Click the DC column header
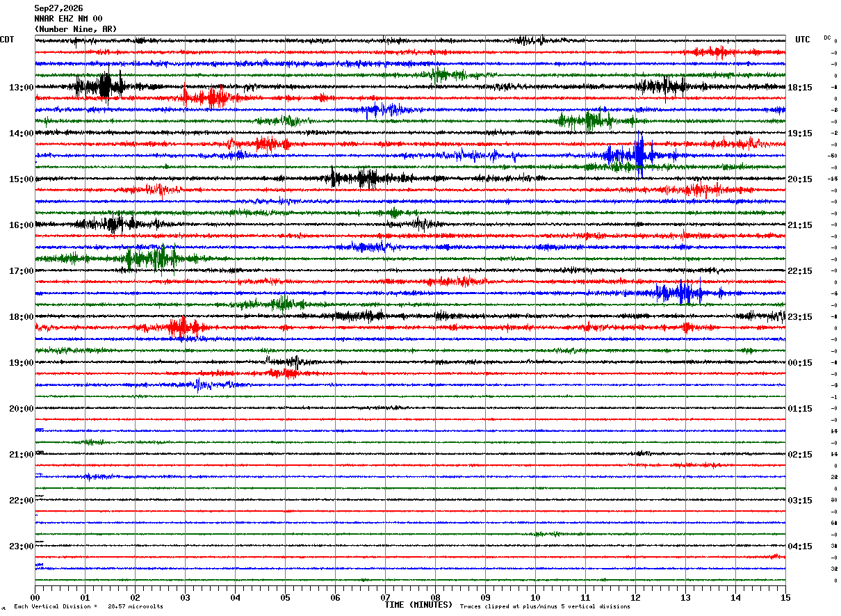 [827, 38]
